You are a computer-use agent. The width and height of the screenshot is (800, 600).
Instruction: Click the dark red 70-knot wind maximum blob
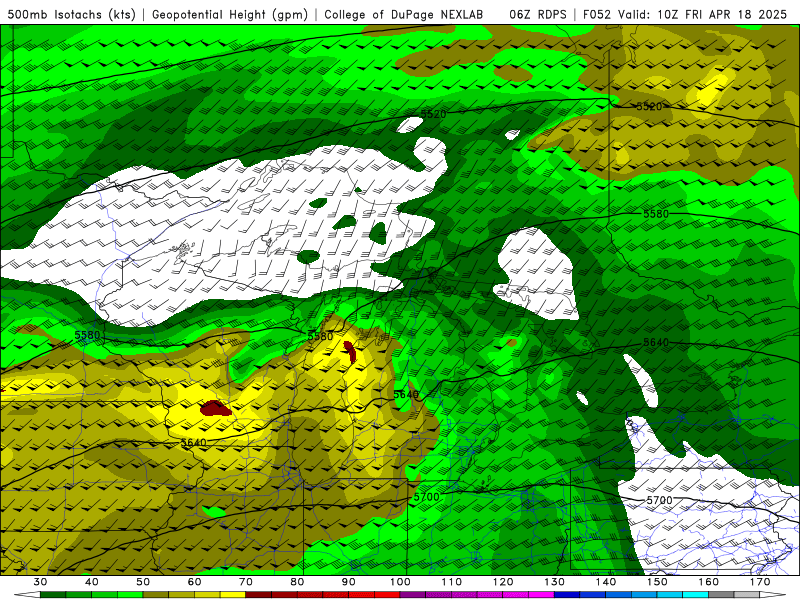[215, 408]
